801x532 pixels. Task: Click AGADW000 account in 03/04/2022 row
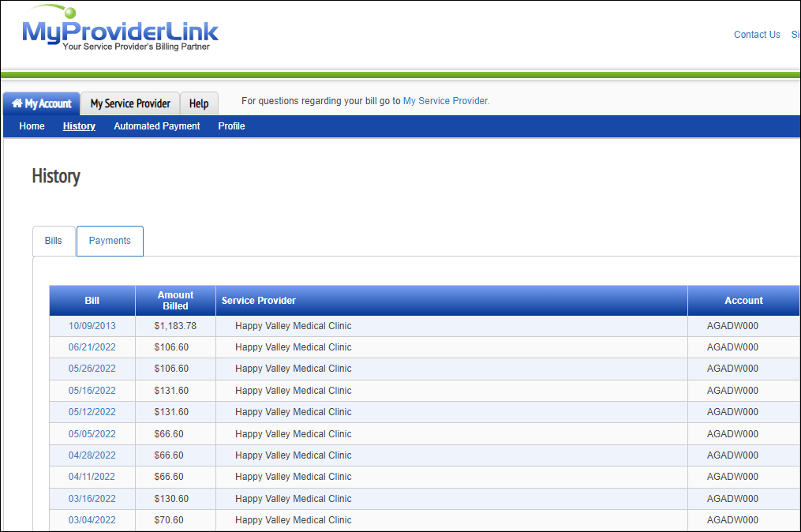tap(732, 520)
